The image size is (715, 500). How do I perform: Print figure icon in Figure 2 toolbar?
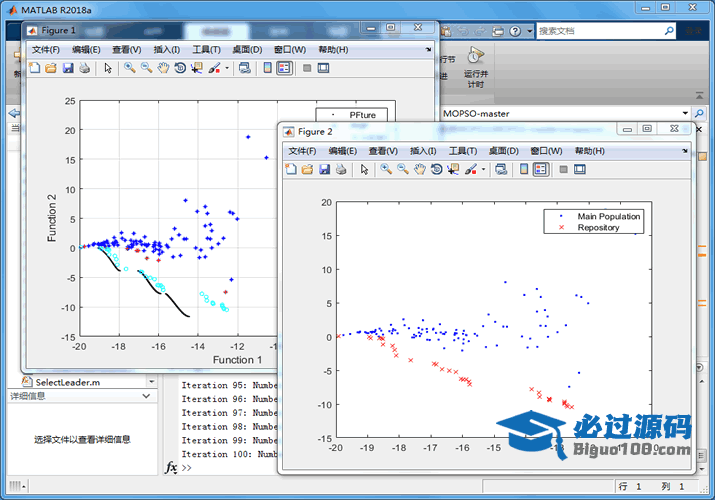click(x=341, y=170)
